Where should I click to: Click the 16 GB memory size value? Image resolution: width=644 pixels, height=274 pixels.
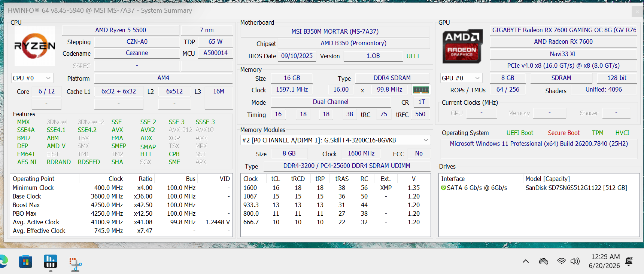click(x=292, y=78)
